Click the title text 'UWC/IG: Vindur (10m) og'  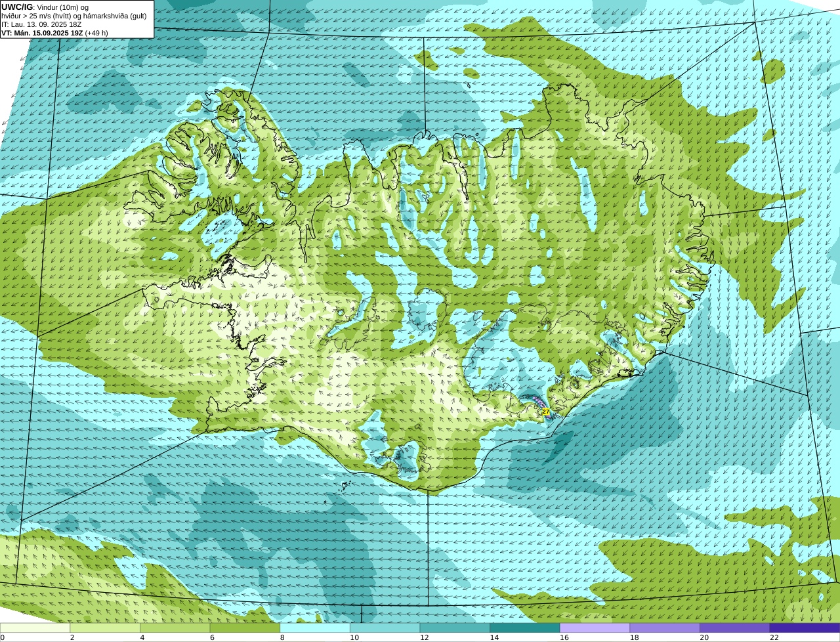click(x=45, y=7)
